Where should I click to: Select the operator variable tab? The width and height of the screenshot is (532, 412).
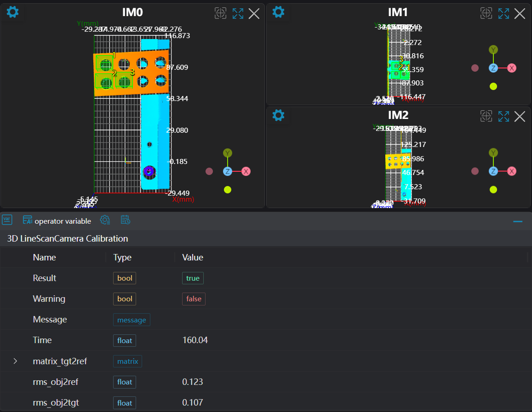(57, 221)
